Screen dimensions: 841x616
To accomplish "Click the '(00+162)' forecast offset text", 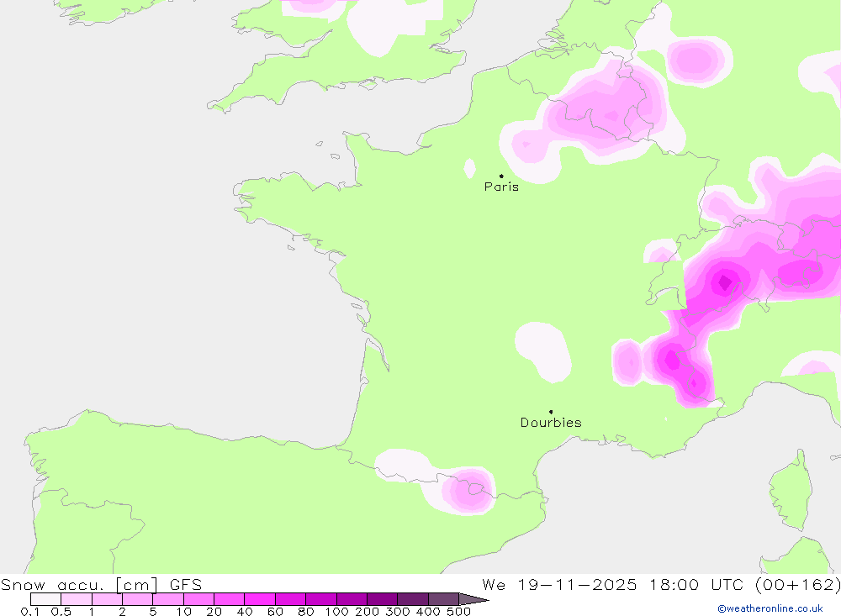I will point(797,584).
